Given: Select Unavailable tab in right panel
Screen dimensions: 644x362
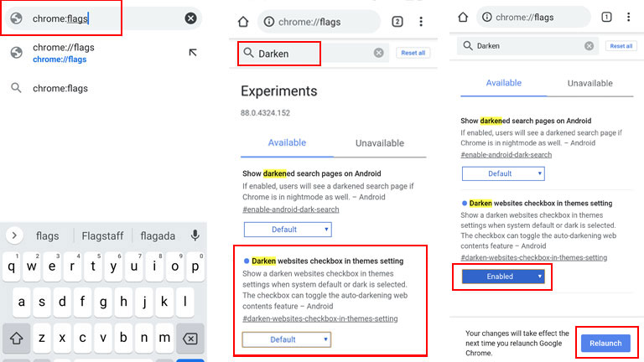Looking at the screenshot, I should click(589, 83).
